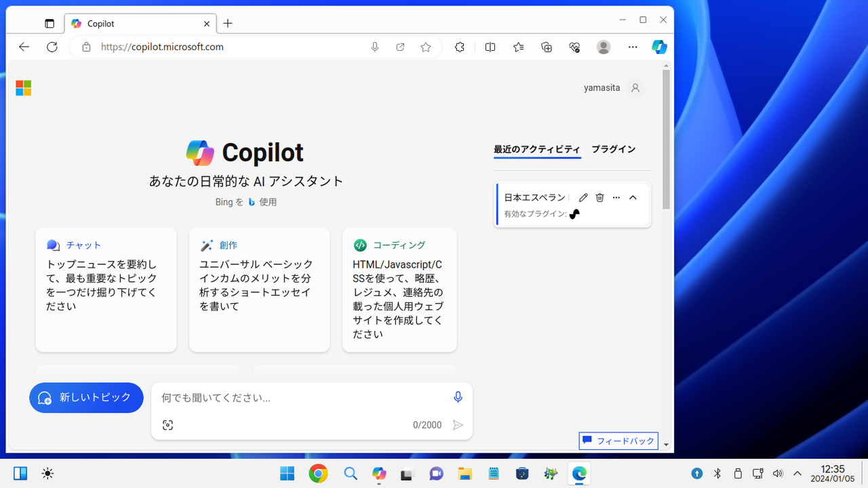
Task: Close the Copilot browser tab
Action: 207,24
